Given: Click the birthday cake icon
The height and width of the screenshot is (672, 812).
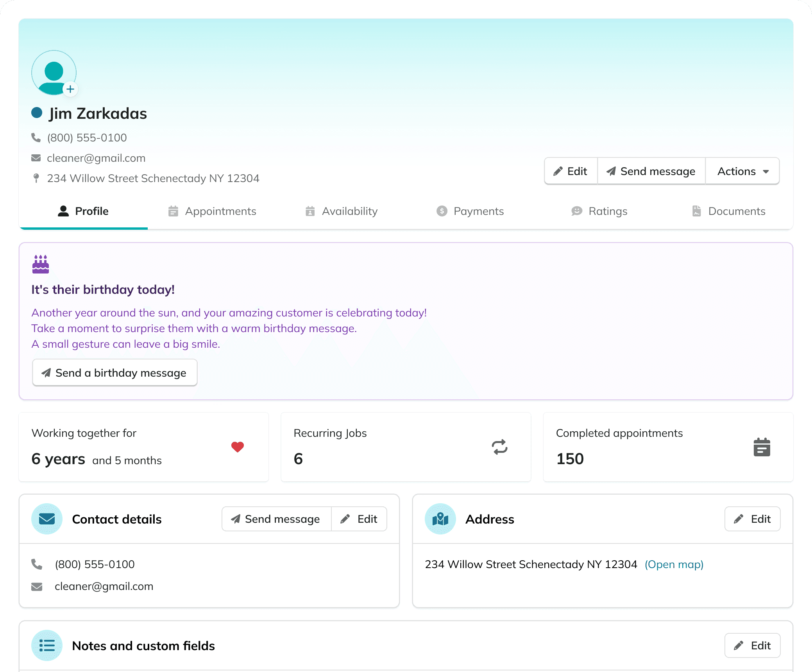Looking at the screenshot, I should coord(41,264).
